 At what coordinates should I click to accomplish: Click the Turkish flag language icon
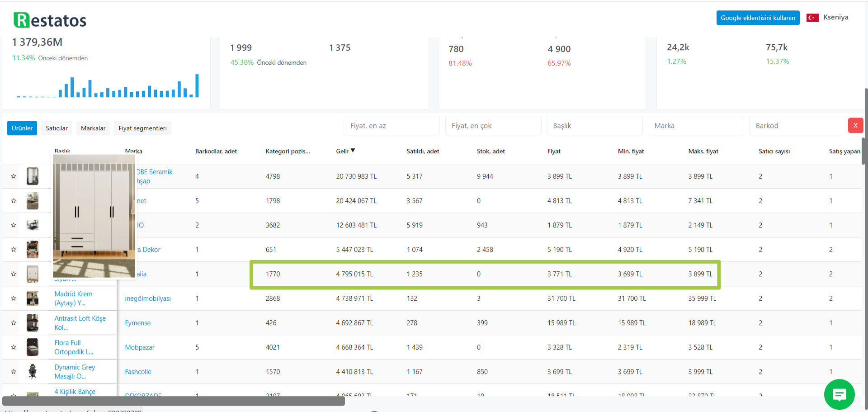tap(812, 18)
